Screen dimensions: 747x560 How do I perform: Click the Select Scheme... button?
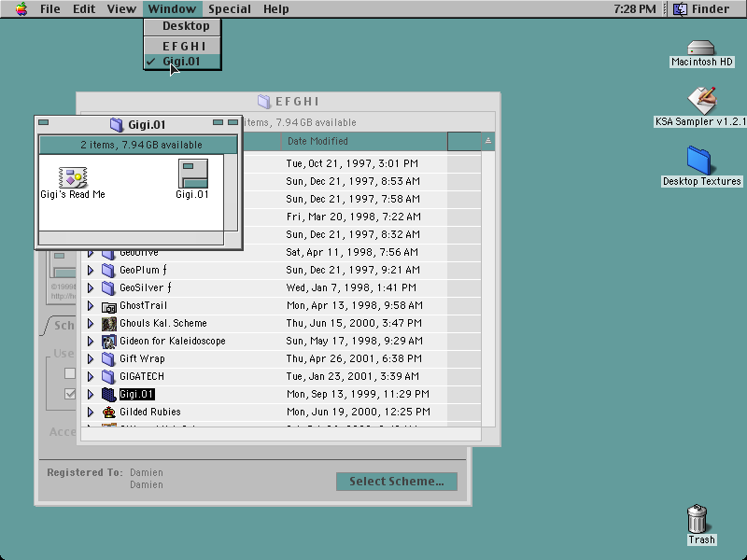click(396, 482)
